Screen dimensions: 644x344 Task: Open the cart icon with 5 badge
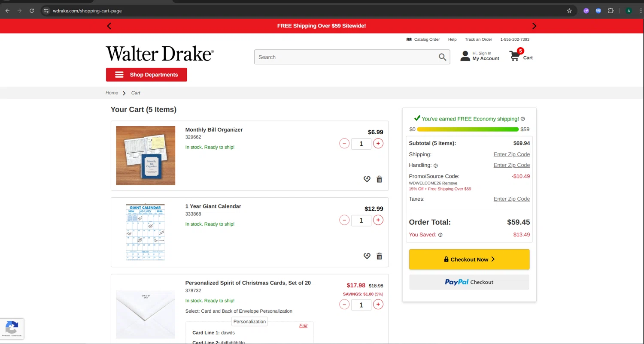515,56
